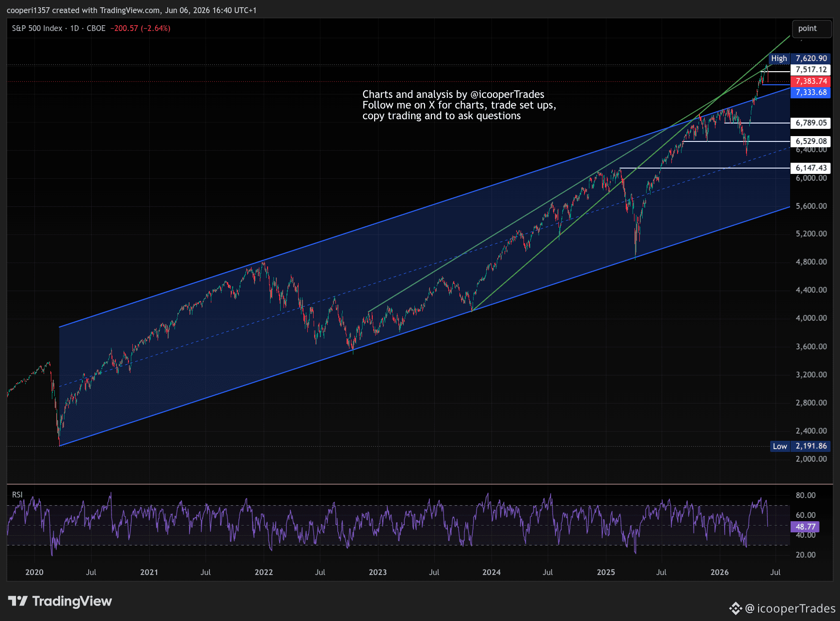Viewport: 840px width, 621px height.
Task: Click the RSI 80.00 axis tick
Action: click(806, 496)
